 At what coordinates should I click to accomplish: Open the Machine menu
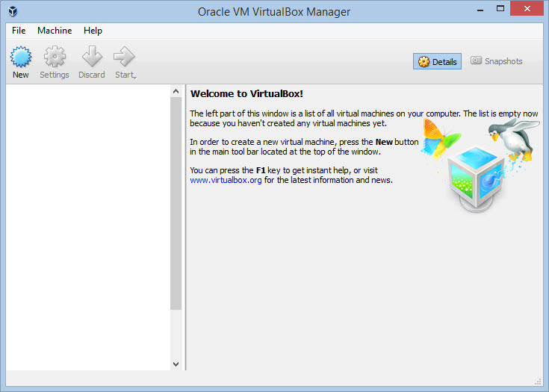[x=55, y=31]
